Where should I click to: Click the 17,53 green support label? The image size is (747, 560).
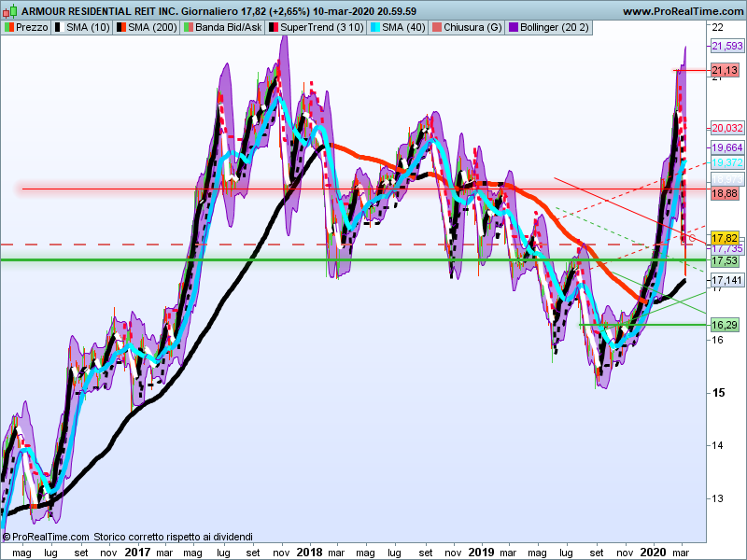tap(725, 261)
